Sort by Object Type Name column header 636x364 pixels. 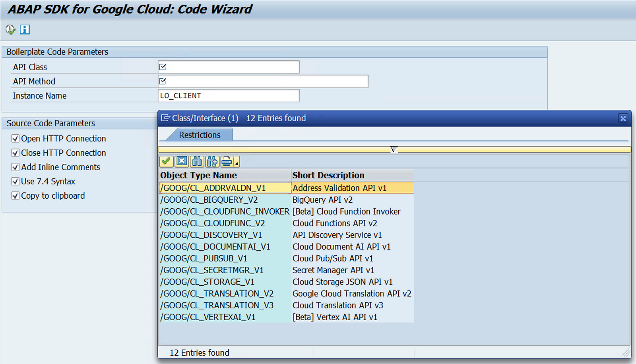[x=225, y=175]
